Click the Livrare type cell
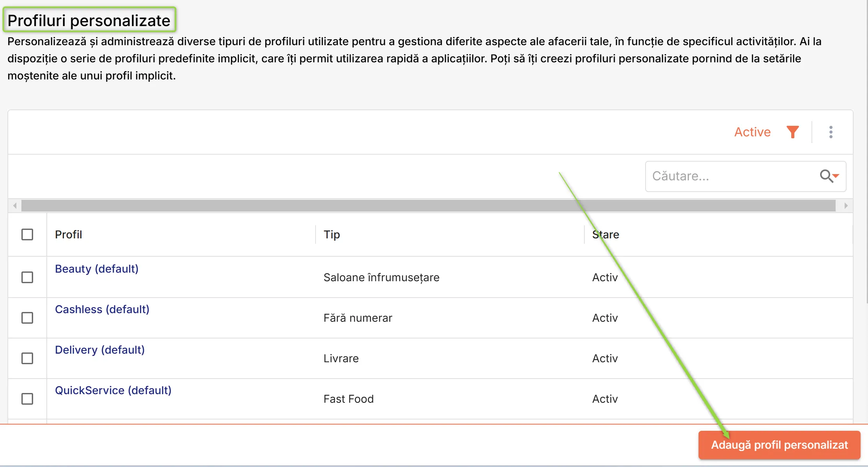The image size is (868, 467). 341,358
